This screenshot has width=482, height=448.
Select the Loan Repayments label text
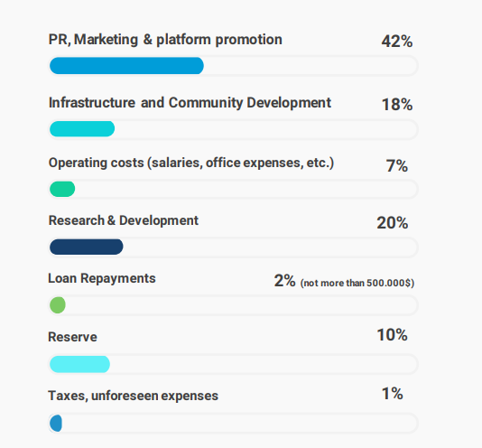point(102,278)
